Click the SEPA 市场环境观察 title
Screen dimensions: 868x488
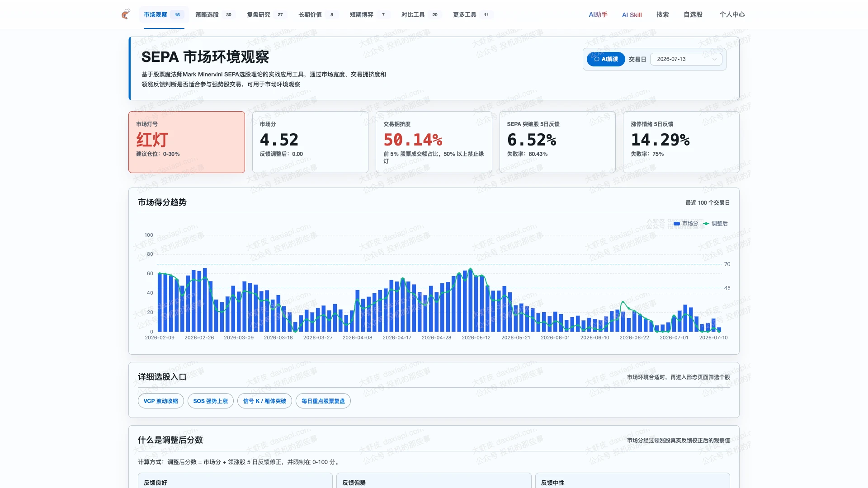[x=205, y=57]
